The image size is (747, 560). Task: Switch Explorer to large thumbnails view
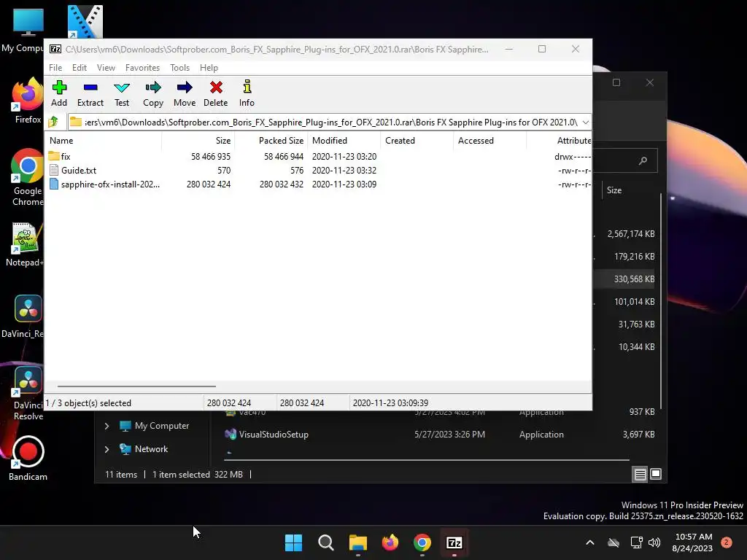click(656, 474)
